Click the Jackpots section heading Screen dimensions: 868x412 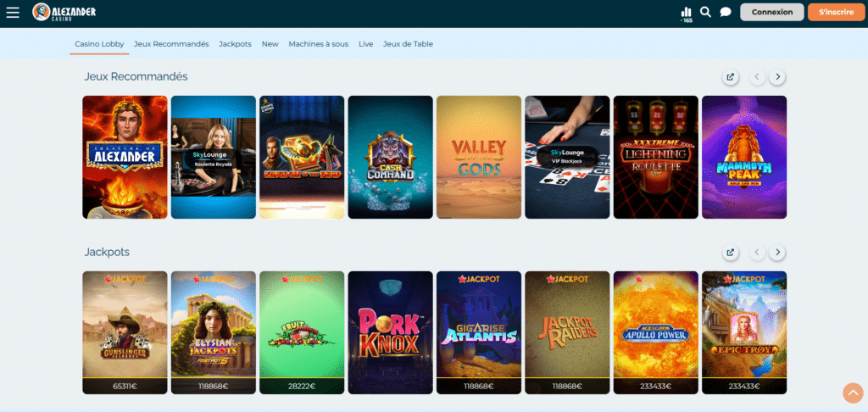(107, 253)
